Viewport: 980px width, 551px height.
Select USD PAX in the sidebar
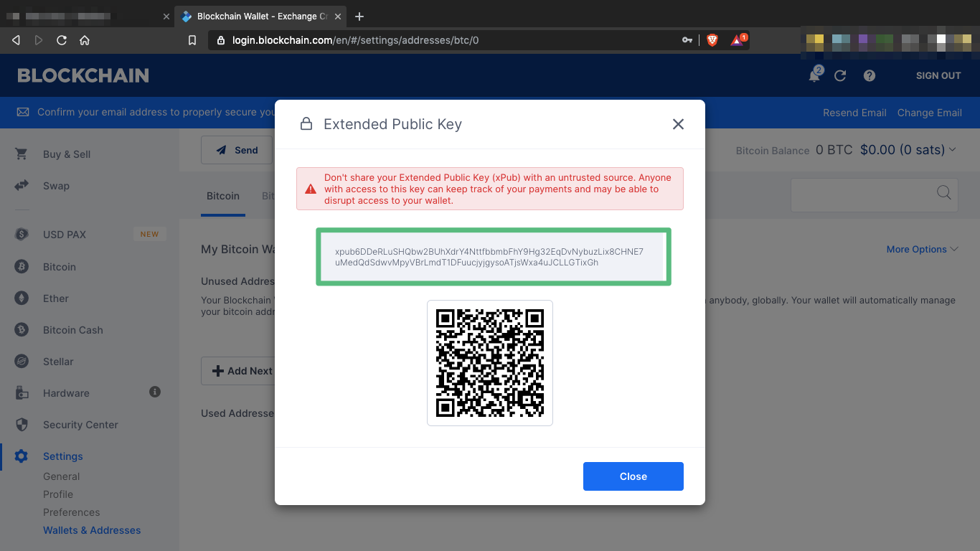click(65, 235)
